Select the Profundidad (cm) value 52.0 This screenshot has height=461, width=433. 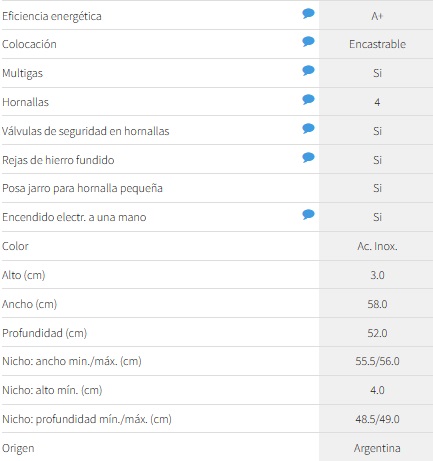pyautogui.click(x=377, y=333)
